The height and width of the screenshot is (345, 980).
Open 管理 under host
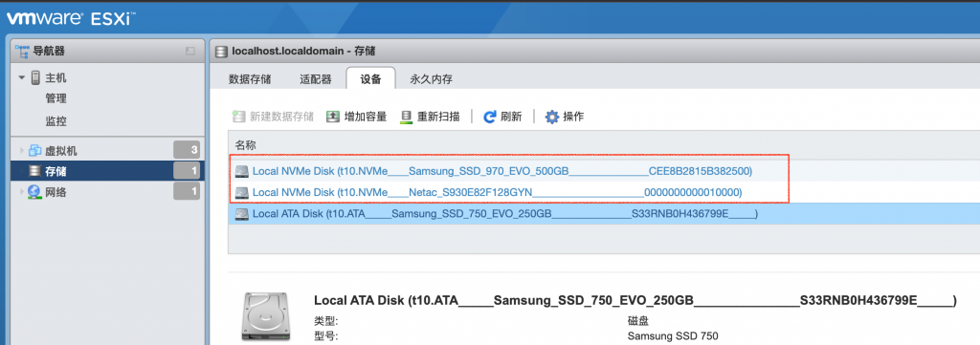pyautogui.click(x=56, y=98)
